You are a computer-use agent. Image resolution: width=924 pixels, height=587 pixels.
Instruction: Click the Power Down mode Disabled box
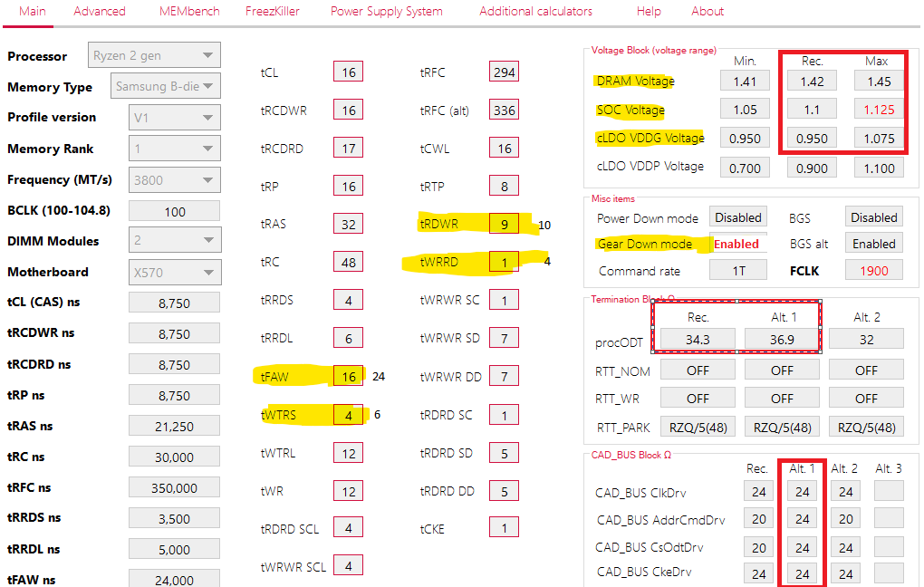tap(738, 217)
